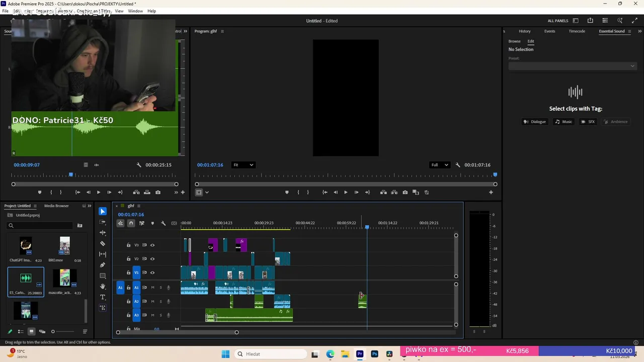The width and height of the screenshot is (644, 362).
Task: Open the Essential Sound Preset dropdown
Action: coord(572,66)
